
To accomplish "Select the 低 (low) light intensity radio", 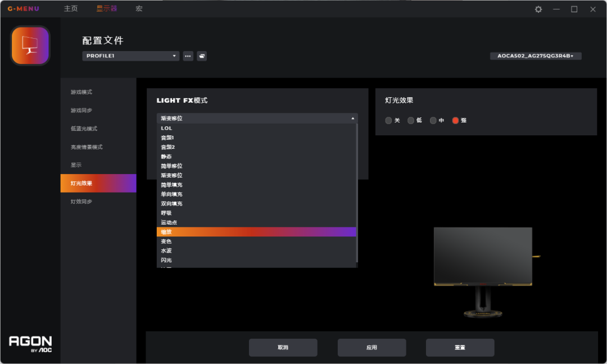I will pos(411,121).
